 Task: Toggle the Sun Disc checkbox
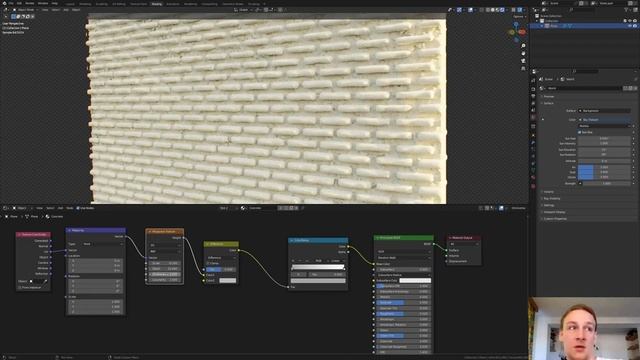pos(580,132)
